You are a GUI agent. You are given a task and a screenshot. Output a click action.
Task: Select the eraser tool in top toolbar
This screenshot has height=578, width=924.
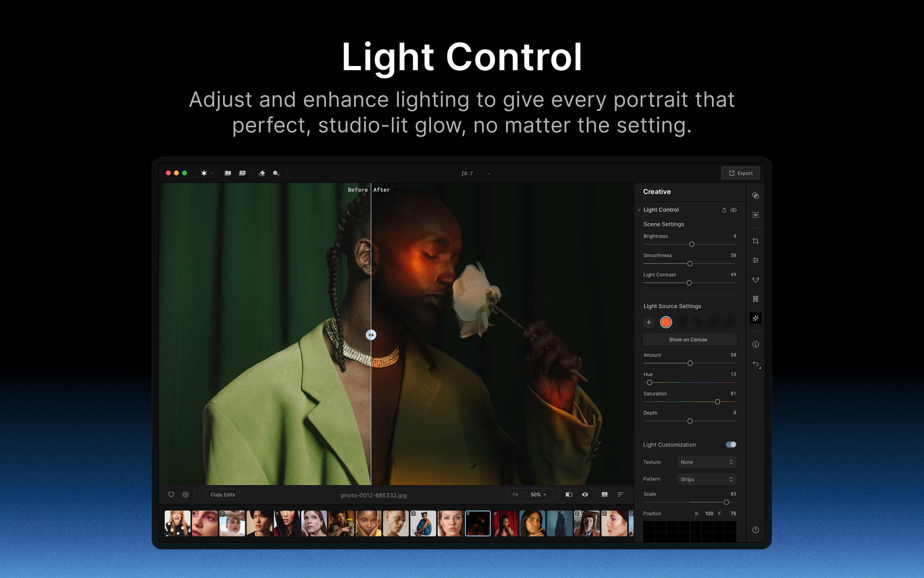pyautogui.click(x=262, y=173)
